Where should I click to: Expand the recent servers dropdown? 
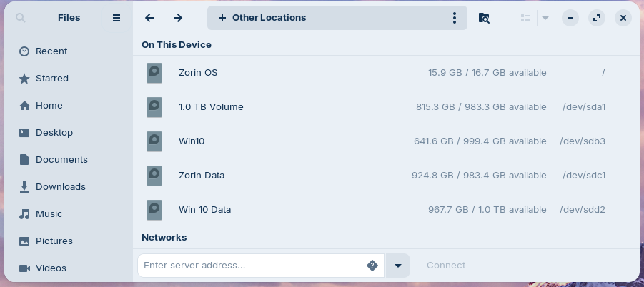click(x=398, y=266)
